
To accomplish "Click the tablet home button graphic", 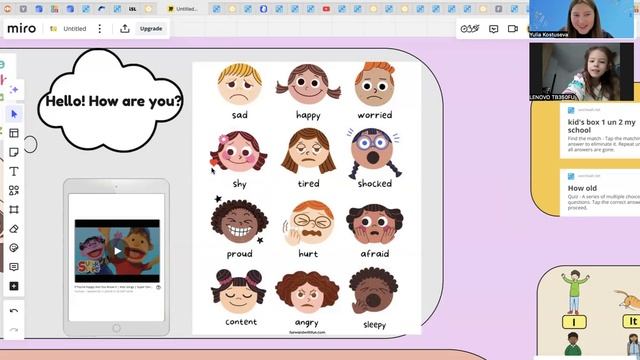I will pos(116,328).
